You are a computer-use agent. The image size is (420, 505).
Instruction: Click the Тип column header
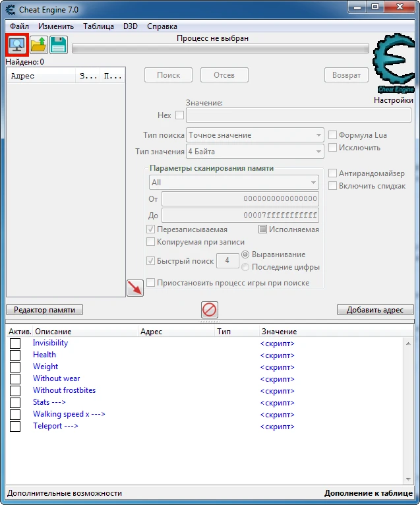coord(237,332)
